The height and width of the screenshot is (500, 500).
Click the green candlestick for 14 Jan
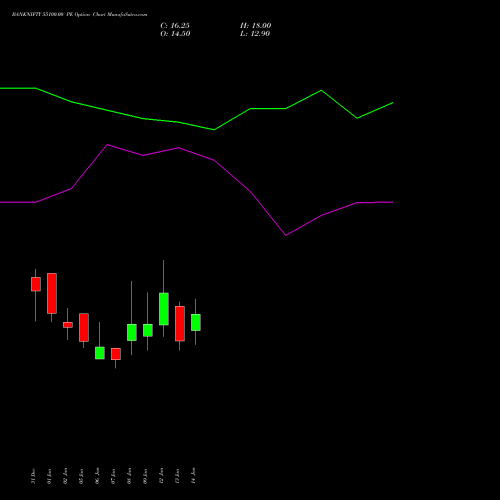(x=196, y=322)
